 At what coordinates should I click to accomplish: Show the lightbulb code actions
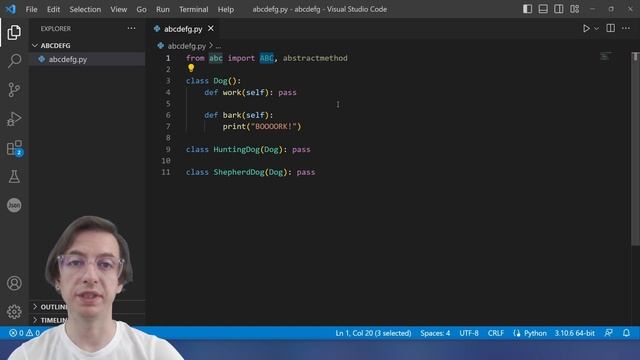tap(191, 69)
